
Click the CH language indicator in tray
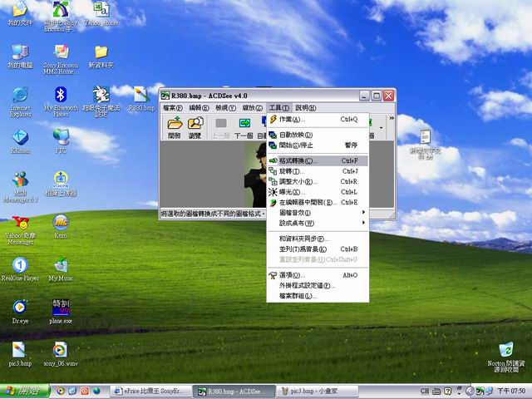point(425,391)
